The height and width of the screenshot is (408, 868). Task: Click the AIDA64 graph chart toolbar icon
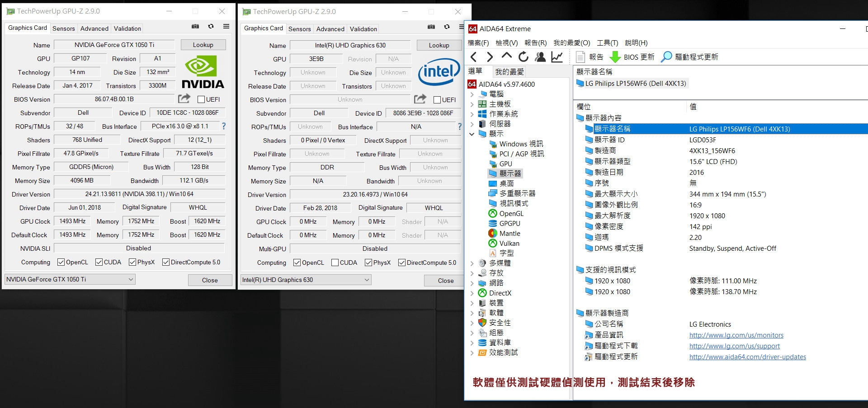point(557,57)
